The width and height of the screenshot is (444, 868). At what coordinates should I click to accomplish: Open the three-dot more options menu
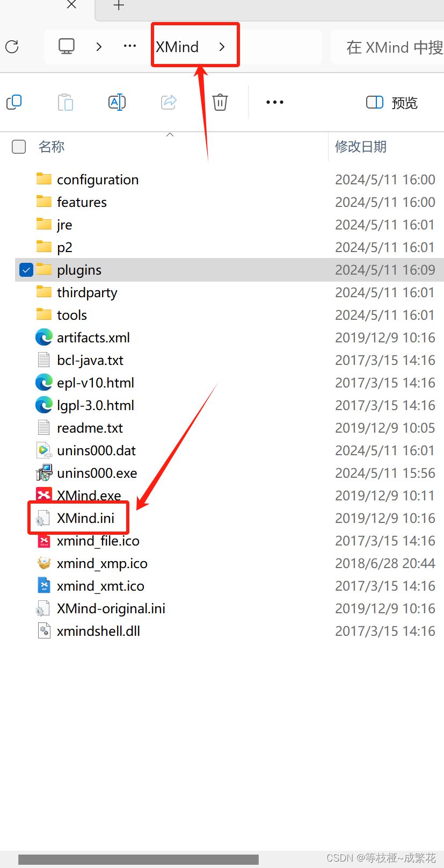click(275, 102)
